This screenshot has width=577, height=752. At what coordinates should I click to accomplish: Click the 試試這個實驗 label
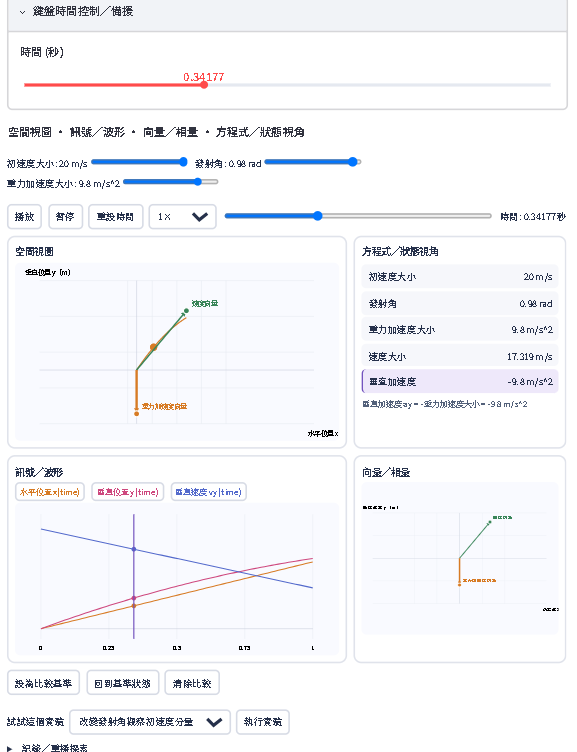click(x=35, y=722)
